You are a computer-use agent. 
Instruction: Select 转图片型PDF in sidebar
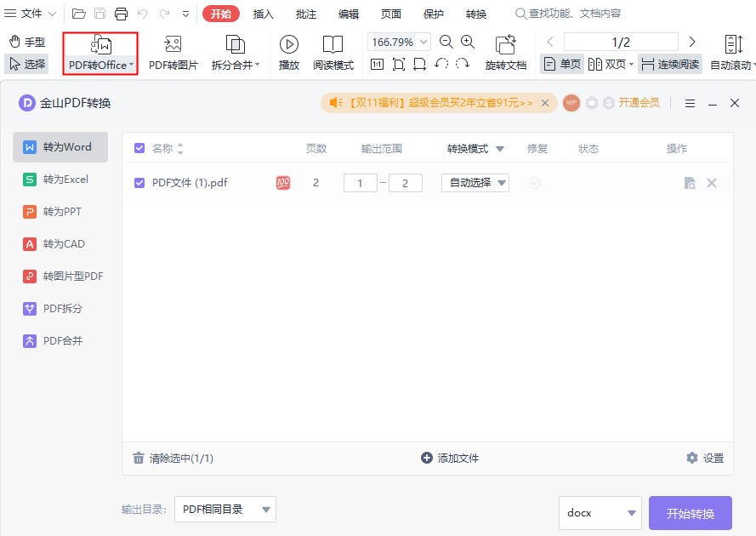[60, 277]
